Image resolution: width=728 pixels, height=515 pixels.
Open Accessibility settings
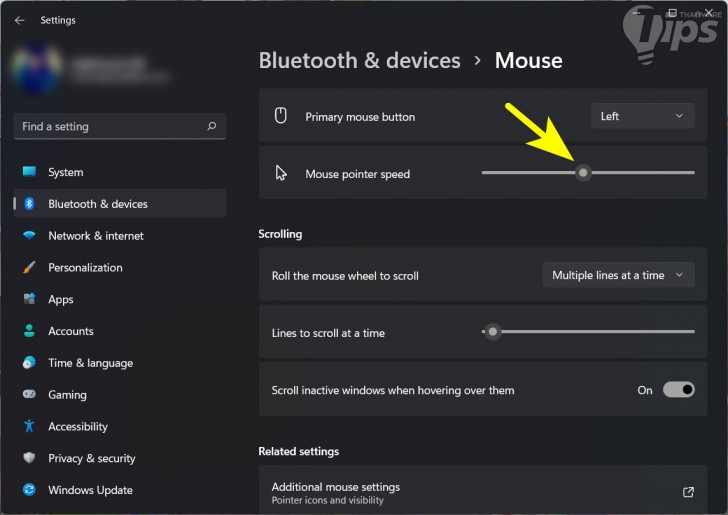tap(120, 426)
